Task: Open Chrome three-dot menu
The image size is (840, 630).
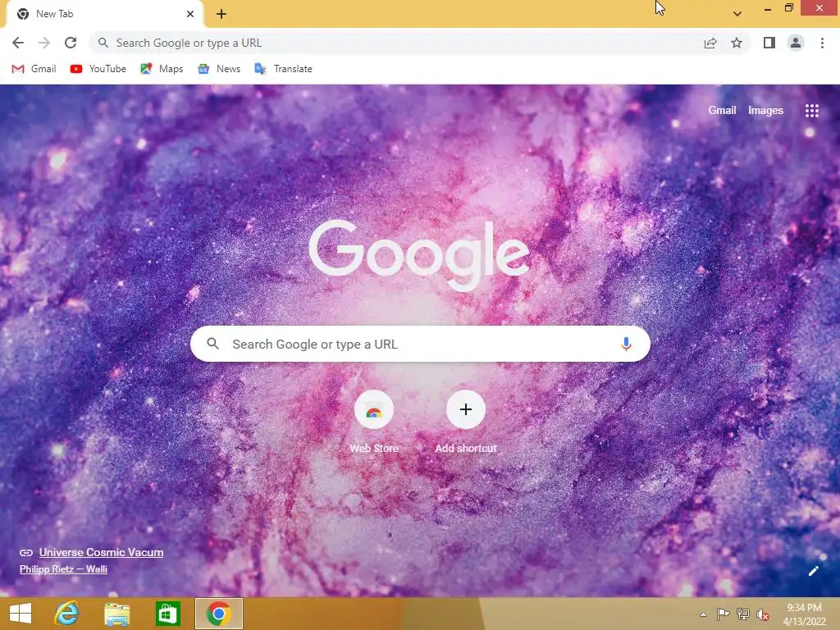Action: (x=822, y=43)
